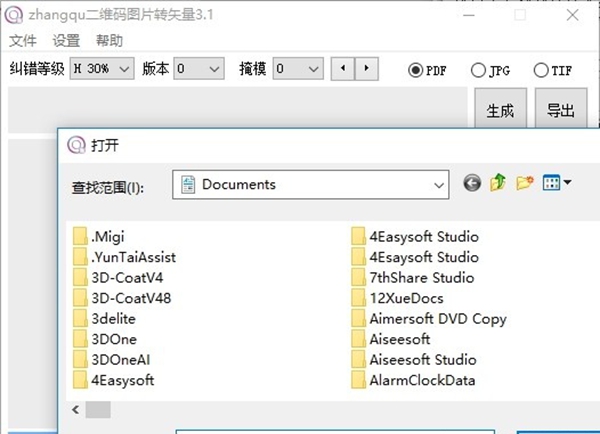The height and width of the screenshot is (434, 600).
Task: Select the 3DOne folder name
Action: tap(114, 339)
